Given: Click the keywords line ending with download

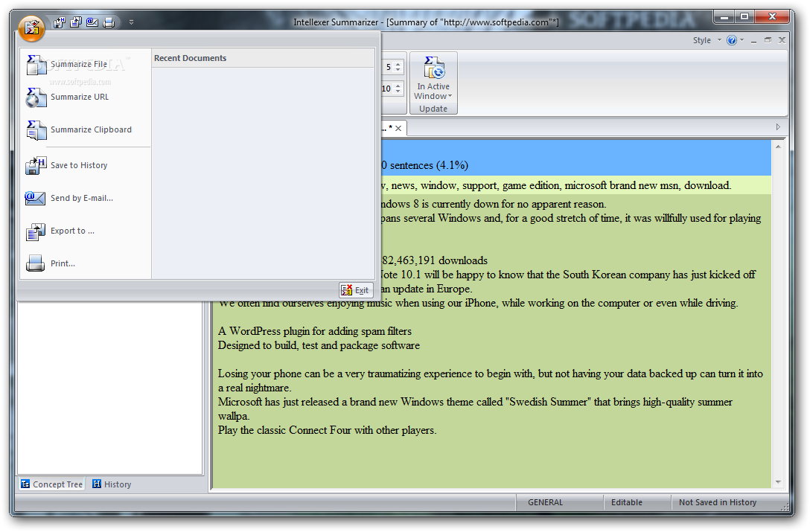Looking at the screenshot, I should pos(556,185).
